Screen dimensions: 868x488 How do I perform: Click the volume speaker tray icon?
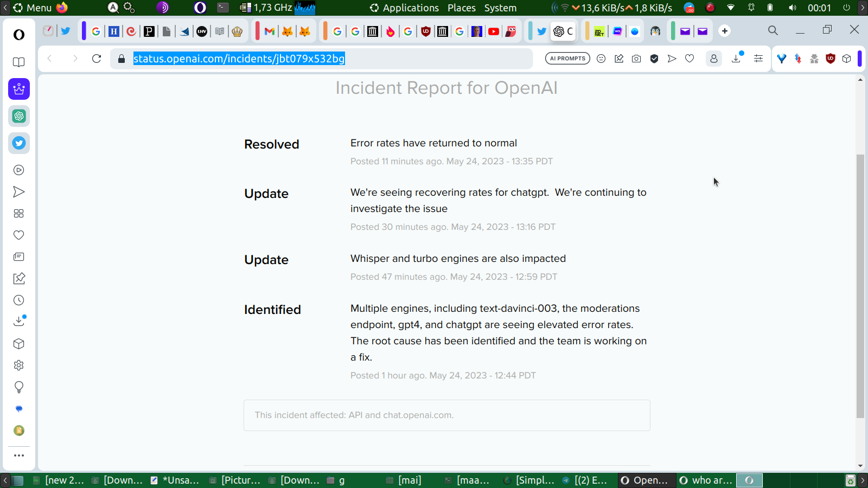793,8
